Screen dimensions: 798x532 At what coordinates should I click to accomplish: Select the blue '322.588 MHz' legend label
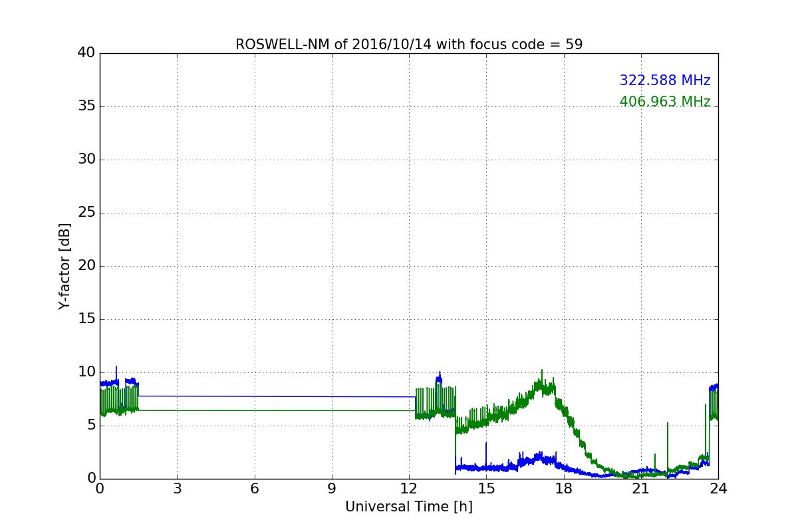coord(665,80)
